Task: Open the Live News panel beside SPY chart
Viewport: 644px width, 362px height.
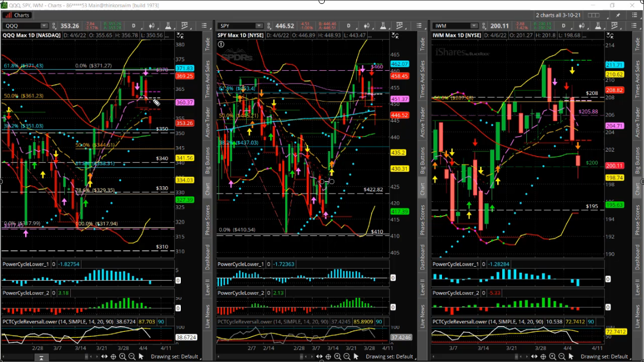Action: click(x=422, y=316)
